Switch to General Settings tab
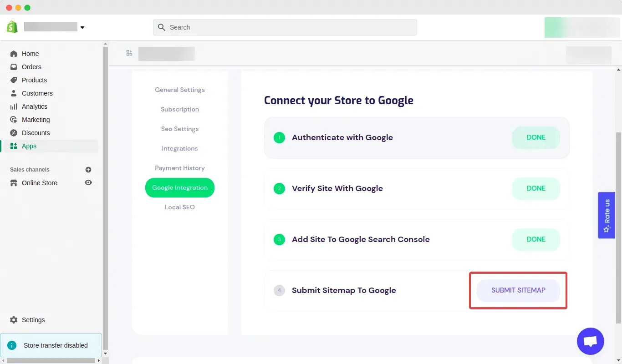This screenshot has height=364, width=622. point(180,90)
